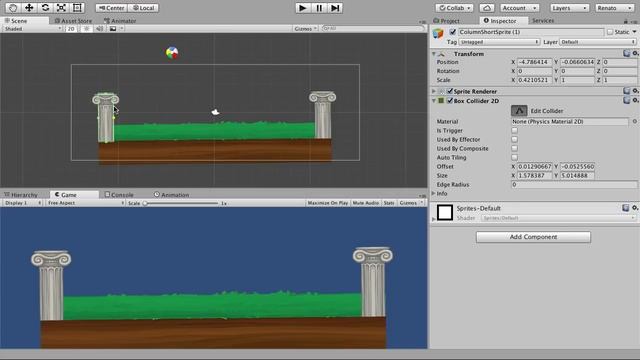The height and width of the screenshot is (360, 640).
Task: Open Transform component help icon
Action: [x=627, y=53]
